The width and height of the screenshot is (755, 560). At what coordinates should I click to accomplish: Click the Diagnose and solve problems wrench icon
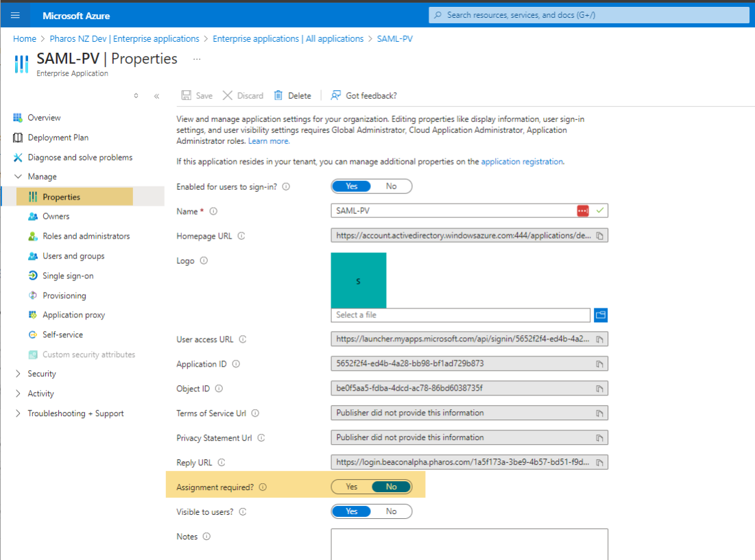click(18, 158)
